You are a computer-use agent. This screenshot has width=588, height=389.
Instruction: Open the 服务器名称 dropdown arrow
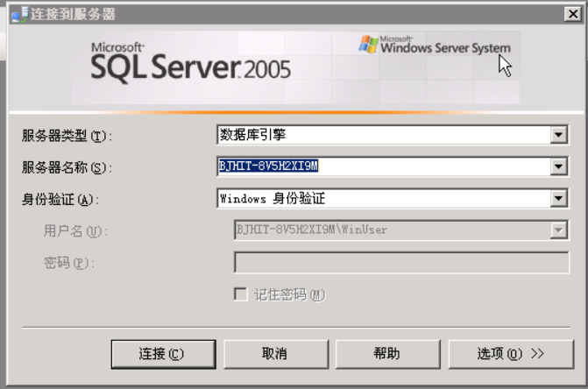[x=558, y=166]
